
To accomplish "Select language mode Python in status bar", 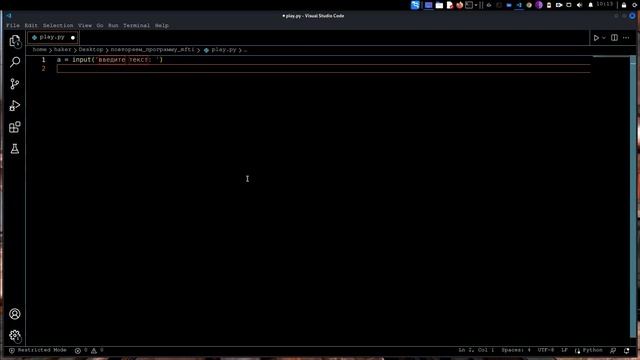I will click(589, 350).
